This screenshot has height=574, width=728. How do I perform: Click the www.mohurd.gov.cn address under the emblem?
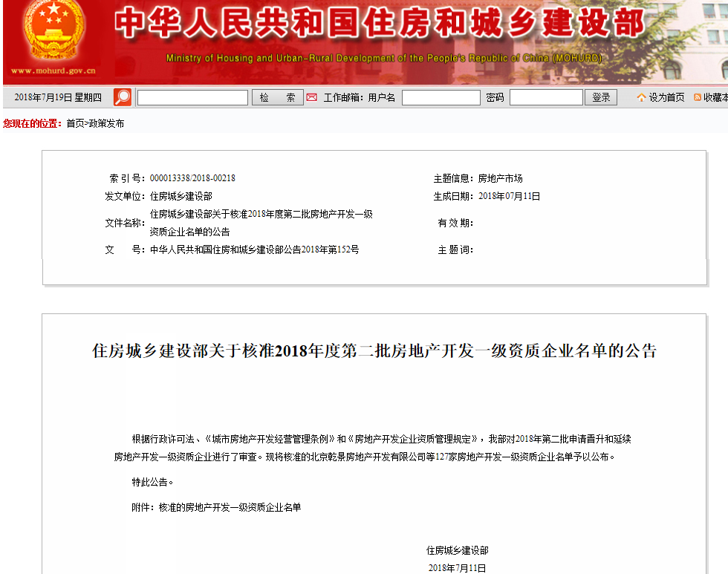53,71
